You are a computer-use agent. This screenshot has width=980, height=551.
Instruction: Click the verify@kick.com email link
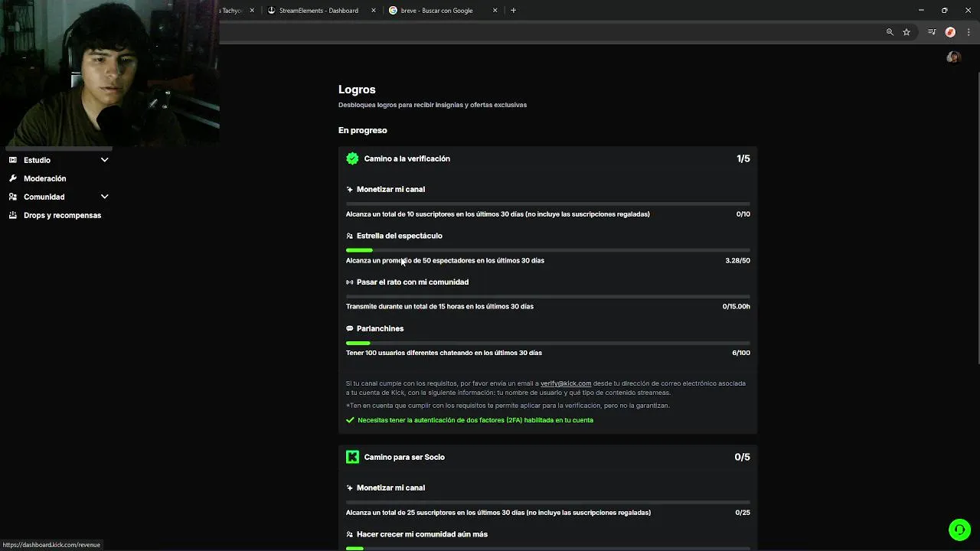[566, 383]
